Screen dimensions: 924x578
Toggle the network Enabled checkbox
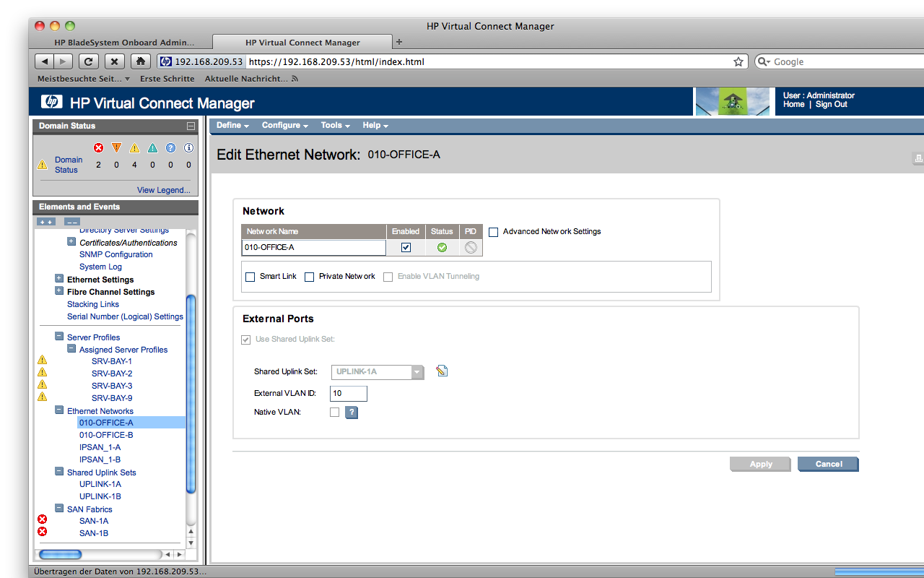coord(406,247)
